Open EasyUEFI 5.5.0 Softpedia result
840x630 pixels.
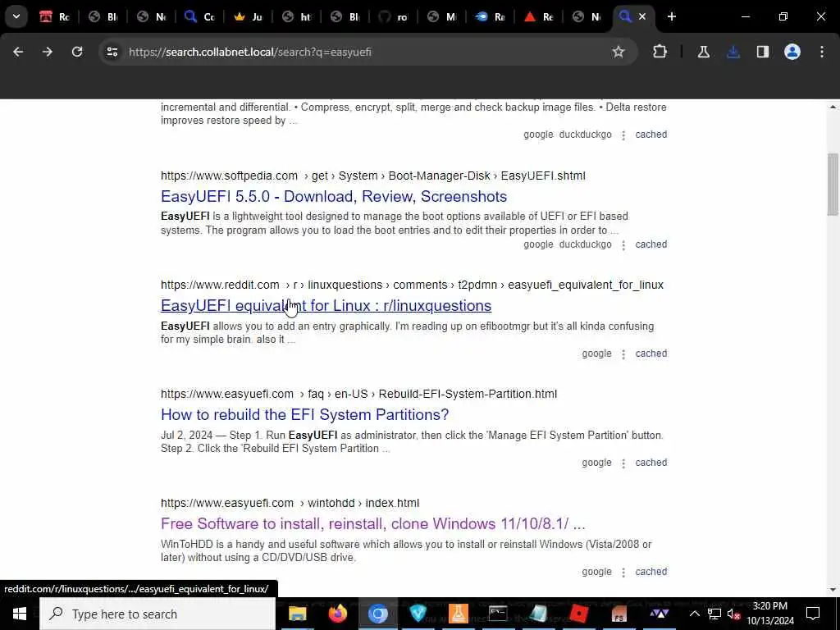click(334, 197)
